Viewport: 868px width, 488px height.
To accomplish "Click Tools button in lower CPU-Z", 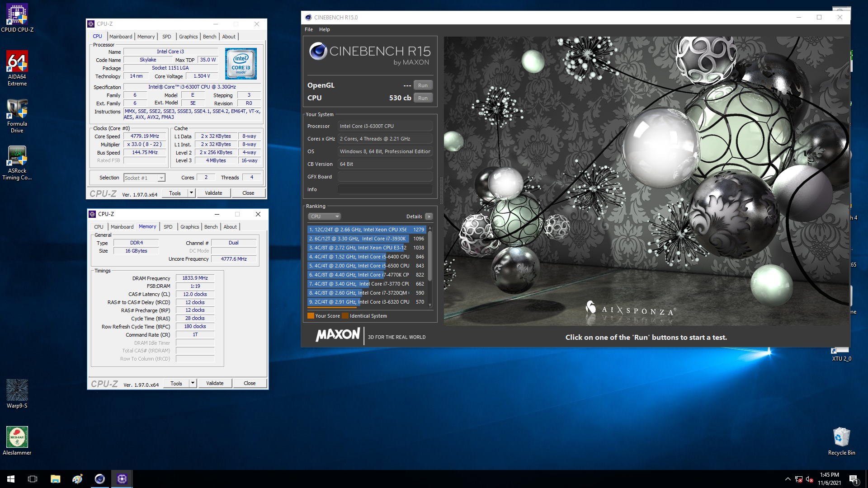I will click(176, 384).
